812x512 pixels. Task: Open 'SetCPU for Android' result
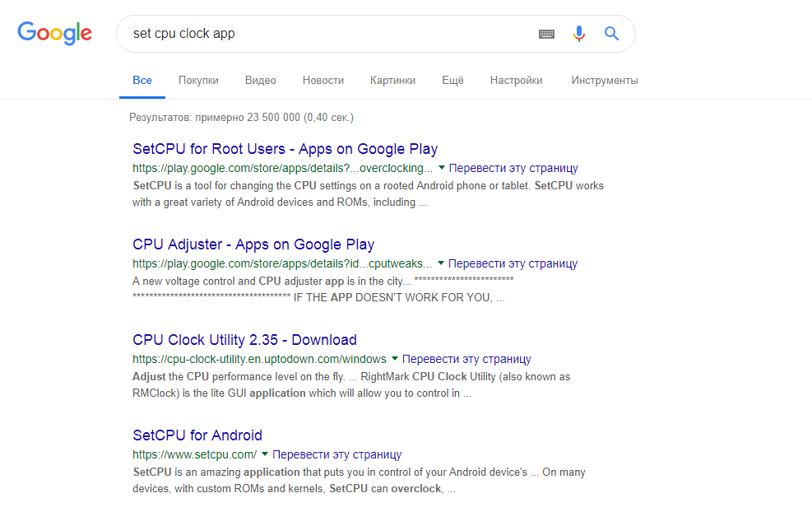click(x=197, y=435)
